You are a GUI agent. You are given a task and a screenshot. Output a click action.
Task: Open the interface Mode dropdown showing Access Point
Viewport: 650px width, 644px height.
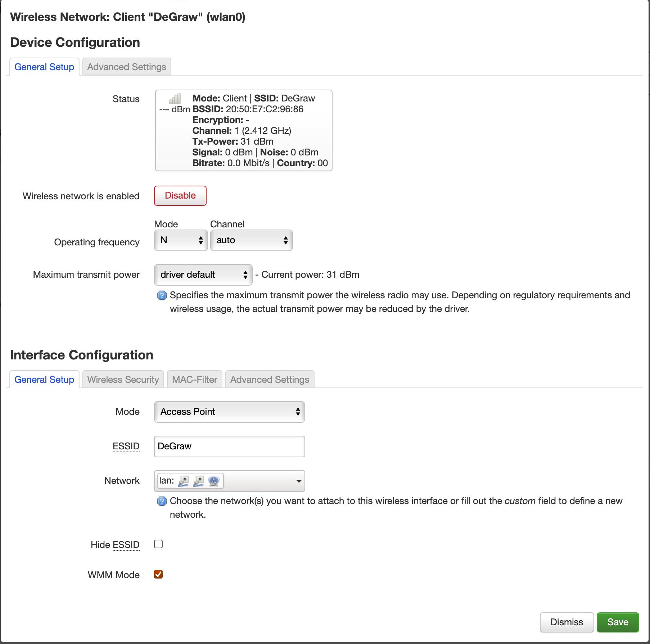[x=229, y=412]
